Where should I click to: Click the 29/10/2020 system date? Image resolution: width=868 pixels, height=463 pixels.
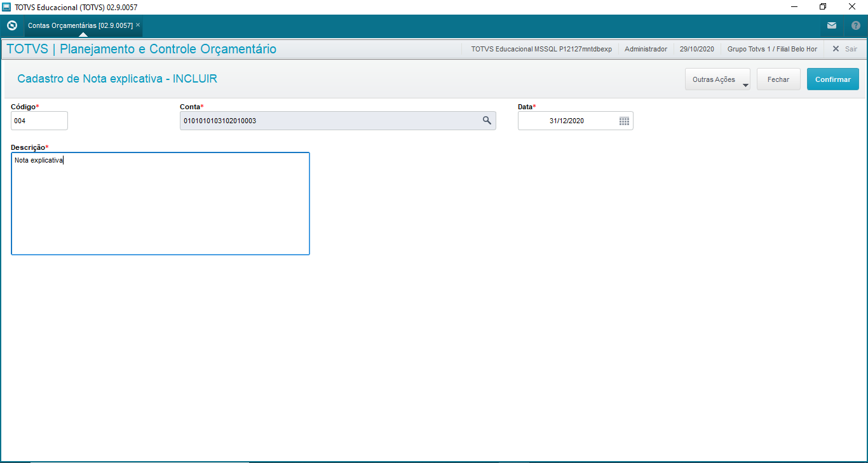[x=697, y=49]
